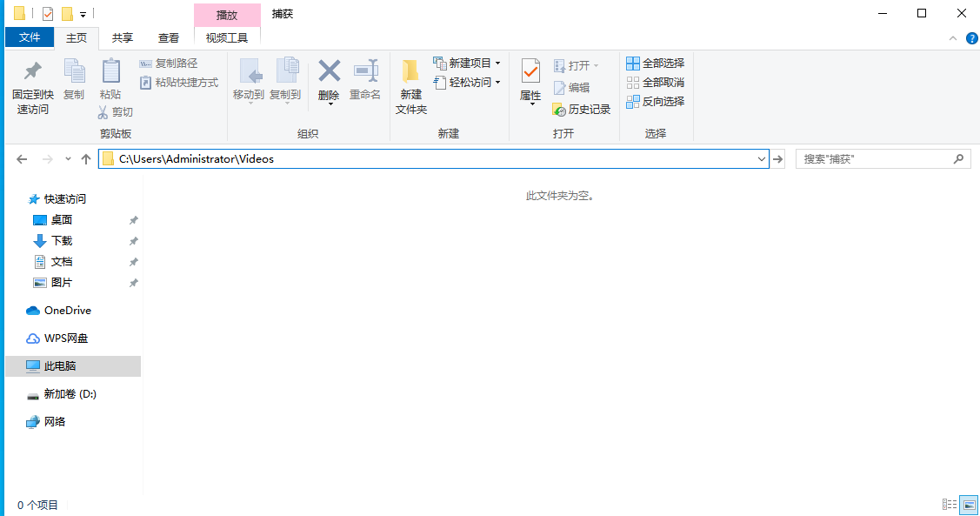This screenshot has height=516, width=980.
Task: Select Copy path (复制路径)
Action: tap(168, 64)
